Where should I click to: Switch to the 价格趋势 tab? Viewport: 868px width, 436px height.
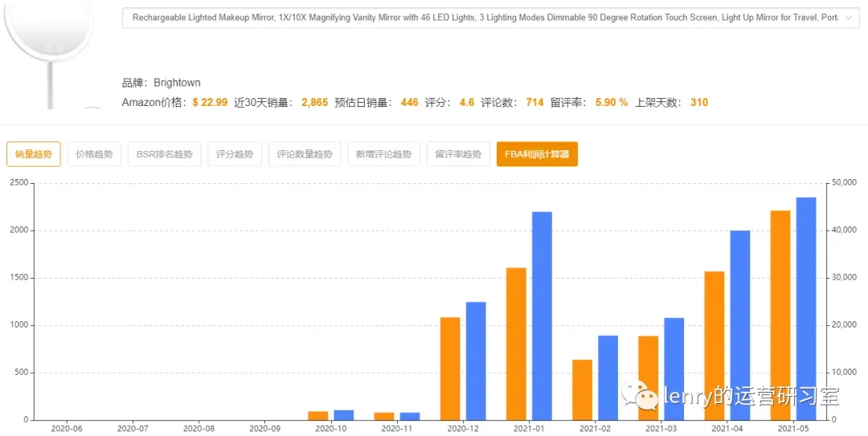[94, 154]
